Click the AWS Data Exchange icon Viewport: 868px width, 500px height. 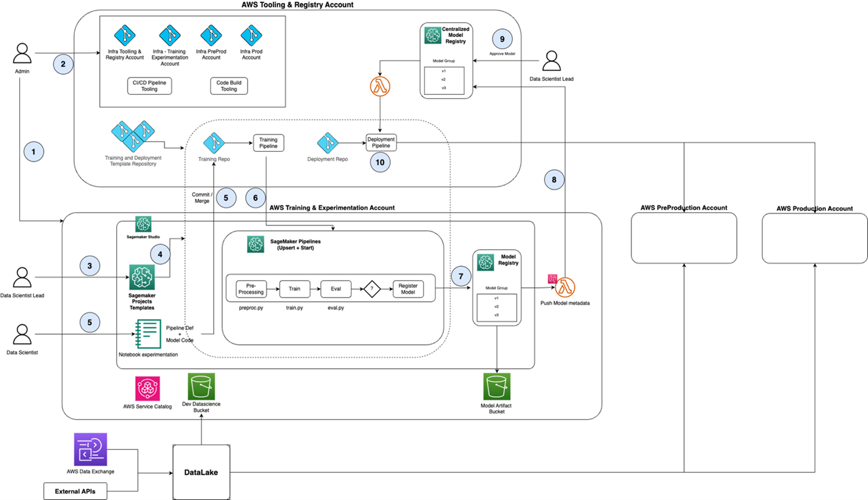90,449
